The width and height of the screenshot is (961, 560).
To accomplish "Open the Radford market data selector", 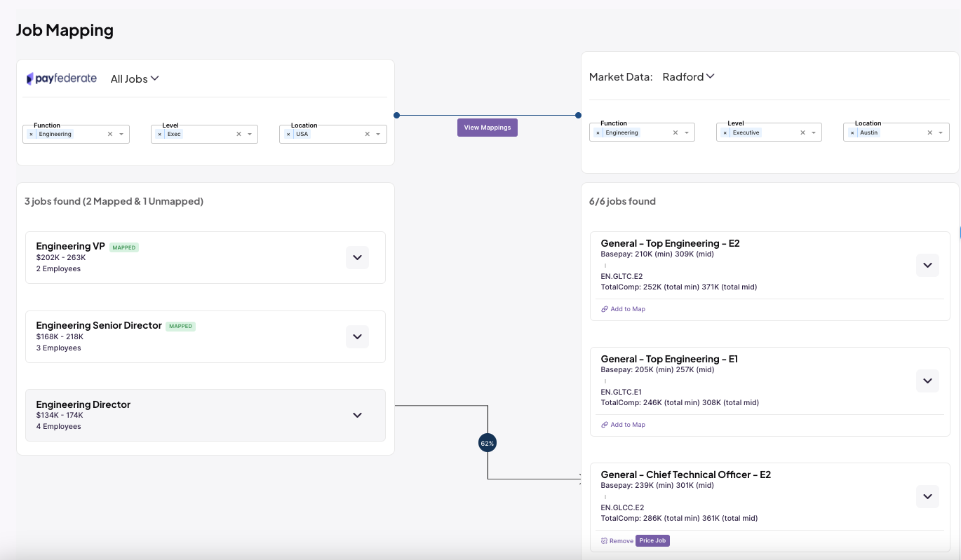I will (x=688, y=77).
